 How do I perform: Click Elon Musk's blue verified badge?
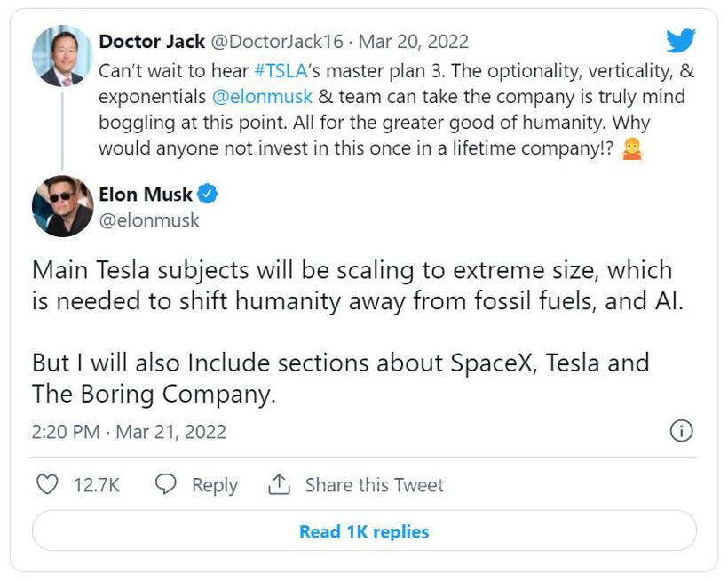point(208,194)
